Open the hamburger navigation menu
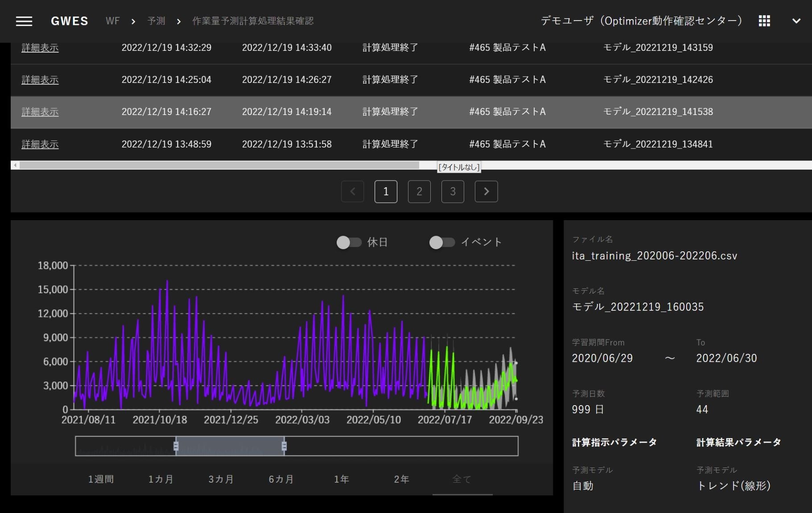Viewport: 812px width, 513px height. point(24,21)
